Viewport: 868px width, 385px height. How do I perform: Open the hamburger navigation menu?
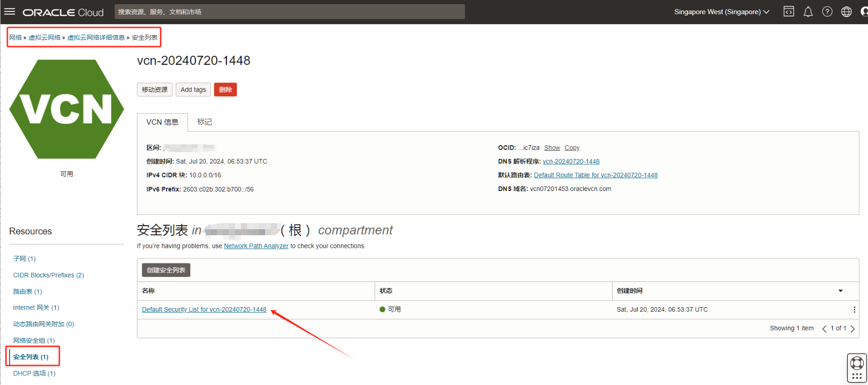[x=10, y=12]
